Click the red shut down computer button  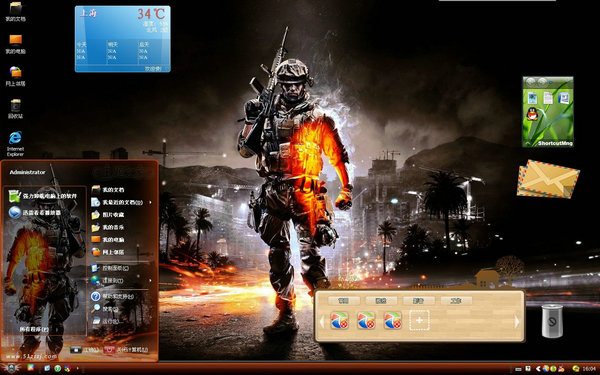point(126,349)
